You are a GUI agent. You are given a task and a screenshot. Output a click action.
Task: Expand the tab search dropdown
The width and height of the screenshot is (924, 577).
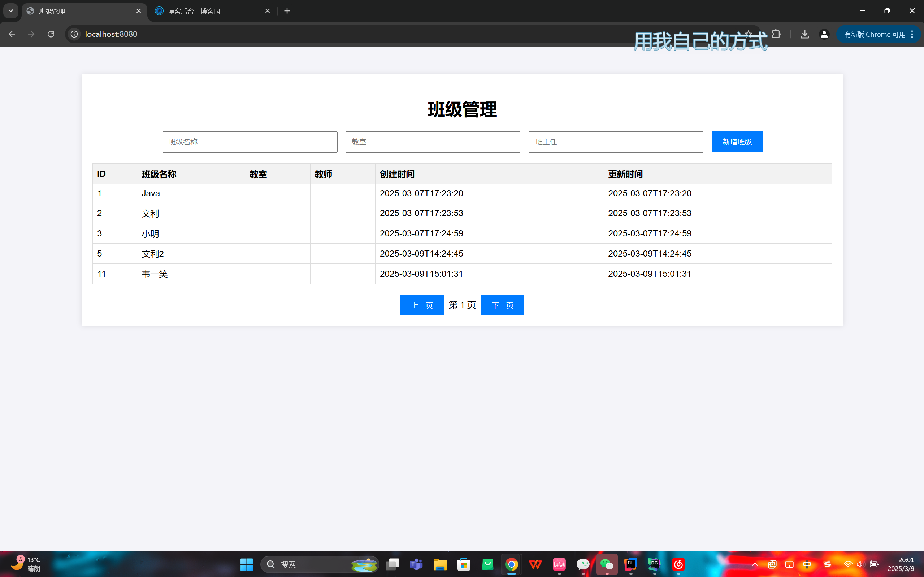pyautogui.click(x=11, y=11)
